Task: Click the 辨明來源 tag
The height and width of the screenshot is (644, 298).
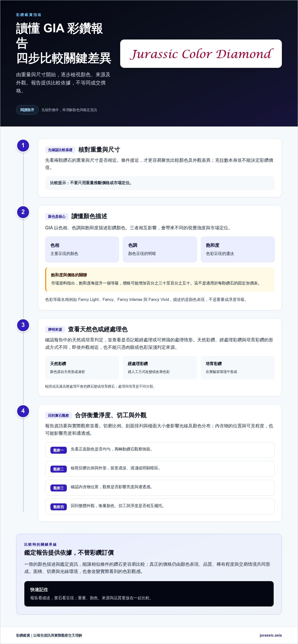Action: click(x=55, y=329)
